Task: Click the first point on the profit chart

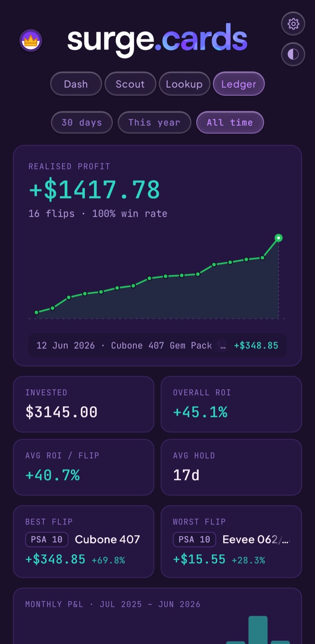Action: point(36,313)
